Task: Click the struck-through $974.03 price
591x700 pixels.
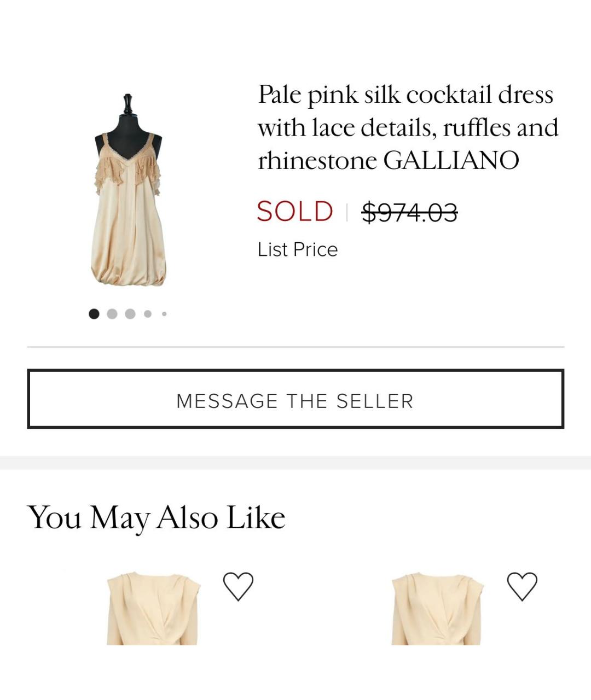Action: pyautogui.click(x=409, y=212)
